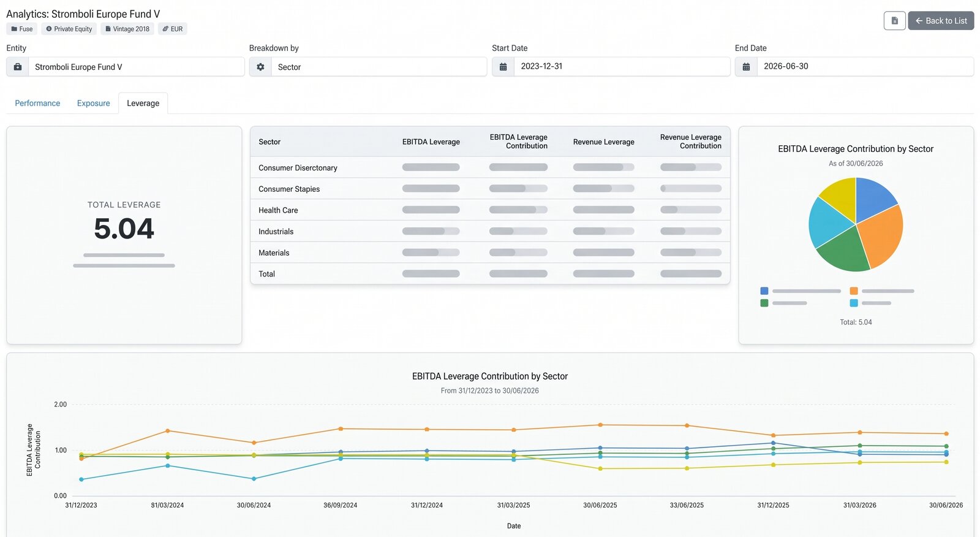Click the calendar icon for End Date

746,67
